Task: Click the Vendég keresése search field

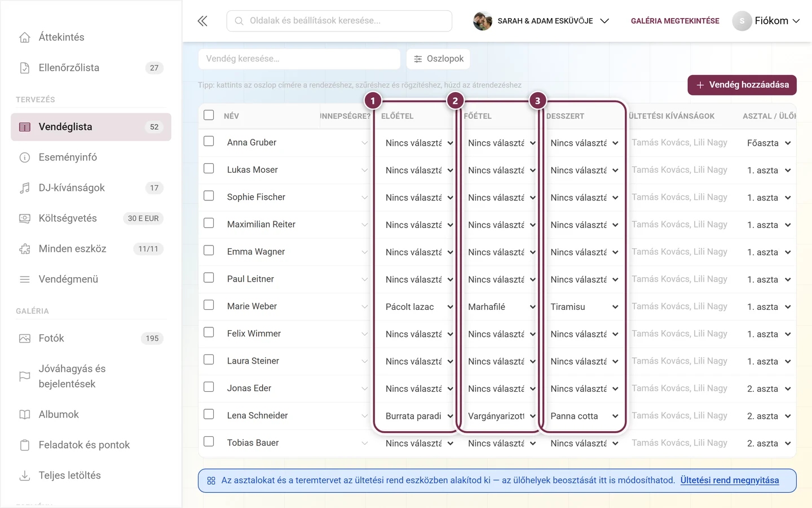Action: 299,59
